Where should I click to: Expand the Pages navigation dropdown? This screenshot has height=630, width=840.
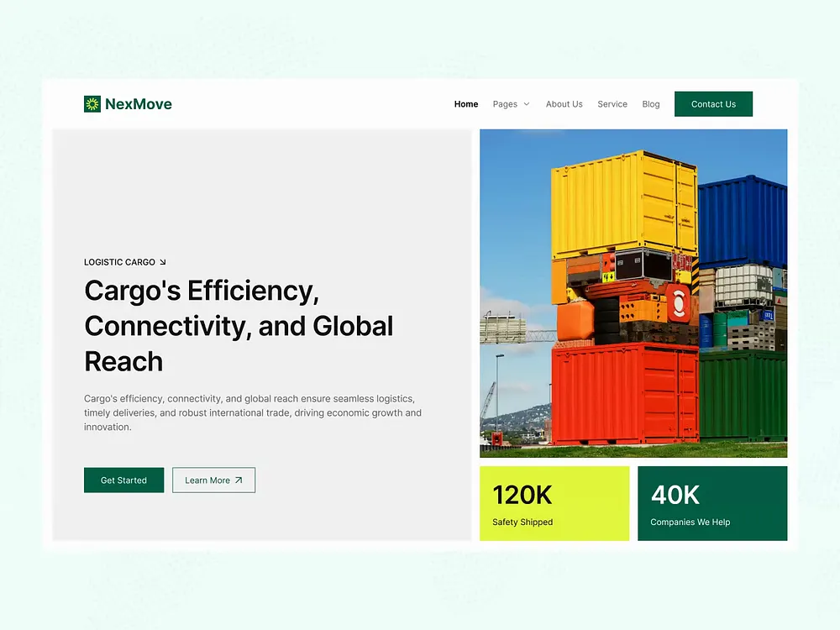[511, 104]
